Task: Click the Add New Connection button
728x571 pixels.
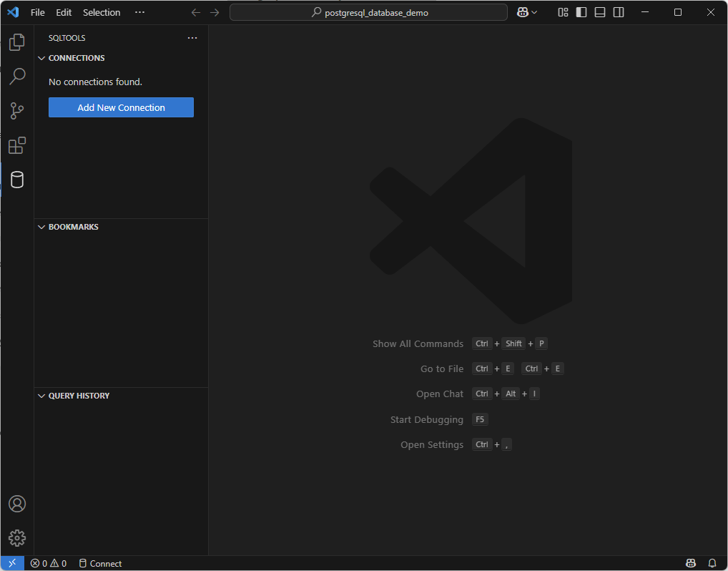Action: point(121,107)
